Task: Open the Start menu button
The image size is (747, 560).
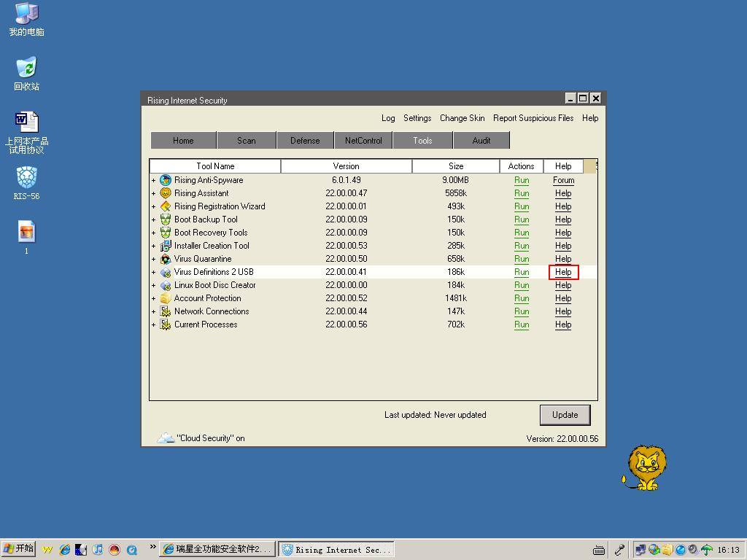Action: pyautogui.click(x=18, y=549)
